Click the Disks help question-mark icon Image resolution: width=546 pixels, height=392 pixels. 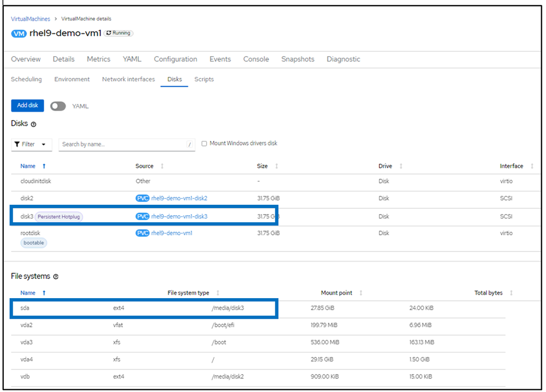pyautogui.click(x=34, y=124)
